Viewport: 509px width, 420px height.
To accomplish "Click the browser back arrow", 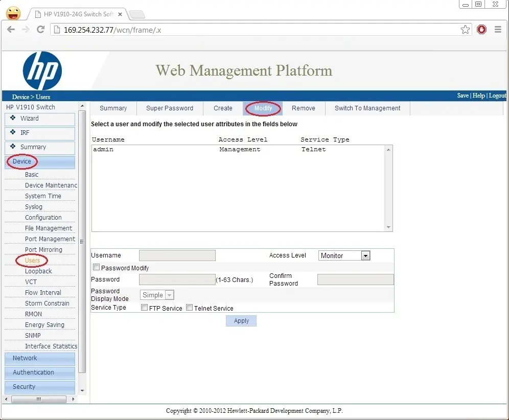I will tap(11, 30).
